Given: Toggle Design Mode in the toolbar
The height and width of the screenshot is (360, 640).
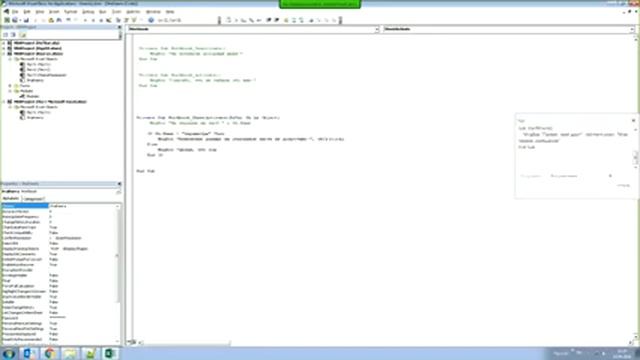Looking at the screenshot, I should pos(109,20).
